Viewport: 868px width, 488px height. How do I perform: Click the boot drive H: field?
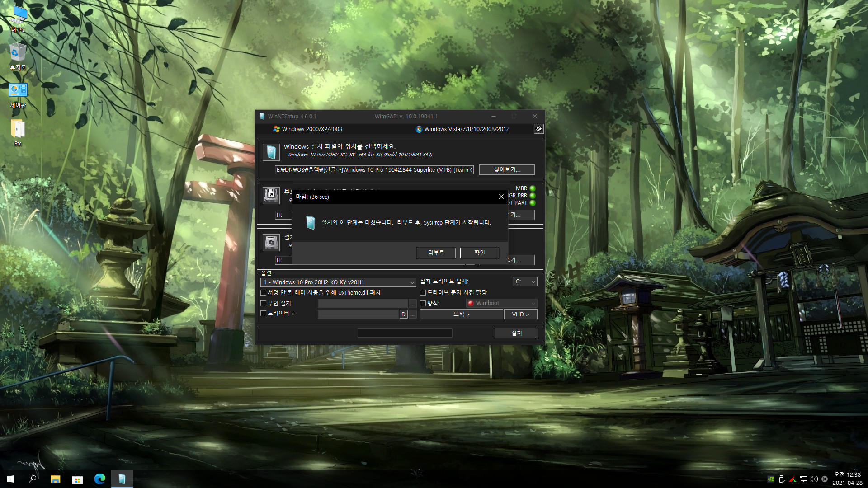tap(283, 215)
